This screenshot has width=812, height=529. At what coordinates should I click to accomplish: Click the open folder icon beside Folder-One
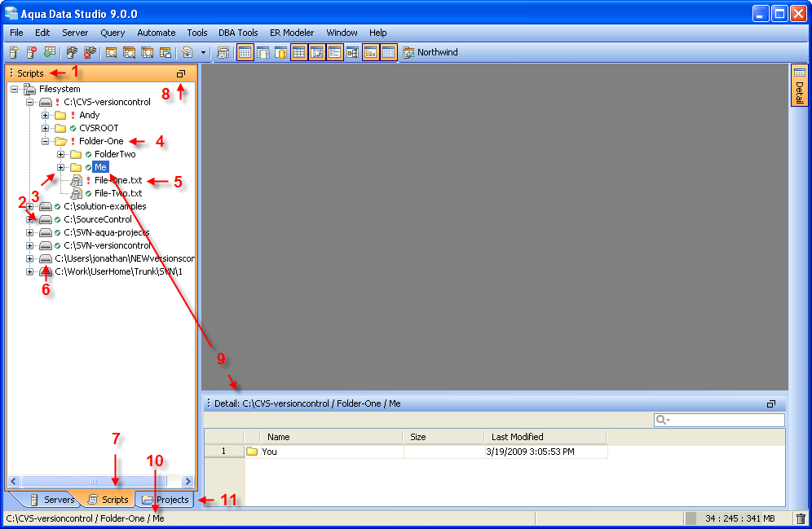(61, 141)
